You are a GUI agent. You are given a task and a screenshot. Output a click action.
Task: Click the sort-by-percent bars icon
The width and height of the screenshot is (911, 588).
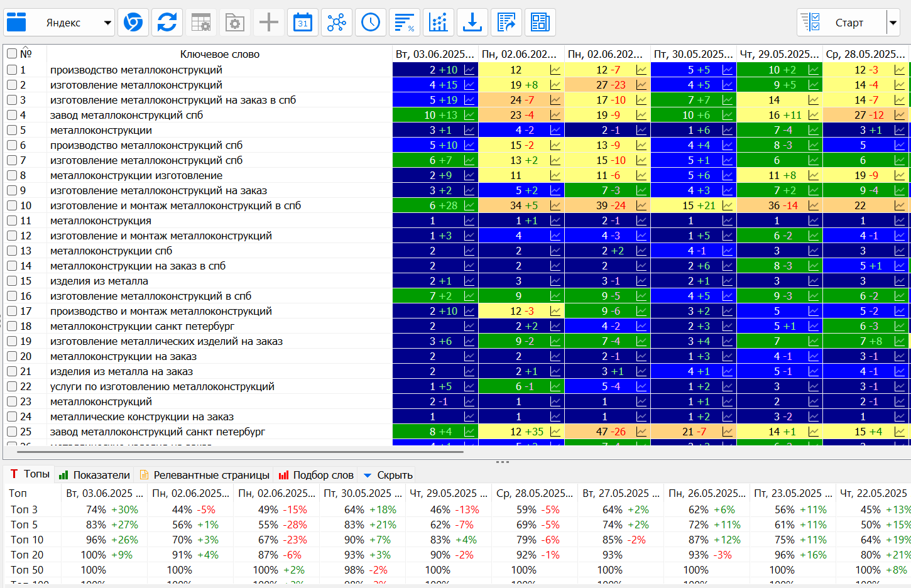(x=405, y=23)
